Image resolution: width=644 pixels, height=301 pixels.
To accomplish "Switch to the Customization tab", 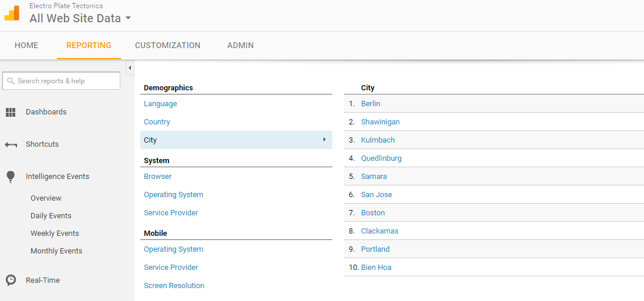I will (x=167, y=45).
